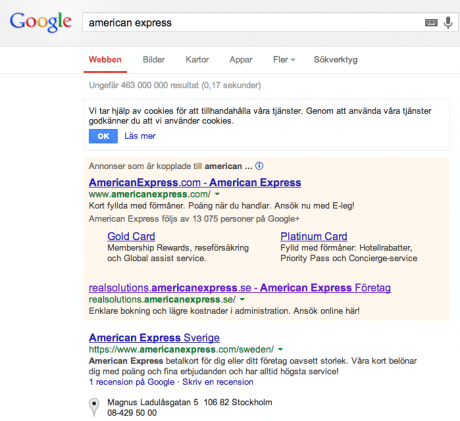Click '1 recension på Google' link

point(132,382)
